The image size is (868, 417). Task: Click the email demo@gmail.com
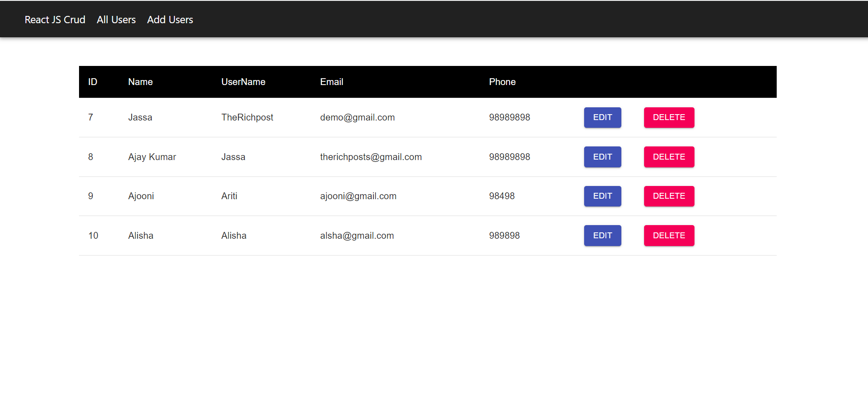click(x=357, y=117)
